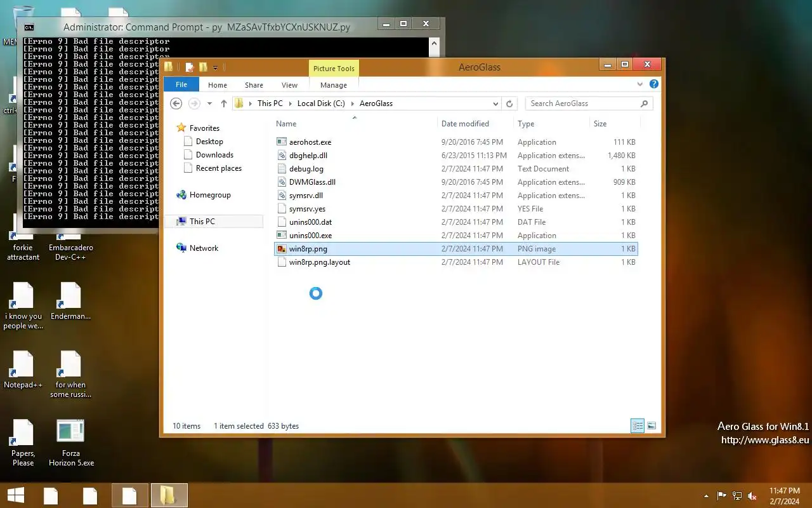Viewport: 812px width, 508px height.
Task: Click the muted volume tray icon
Action: pos(752,495)
